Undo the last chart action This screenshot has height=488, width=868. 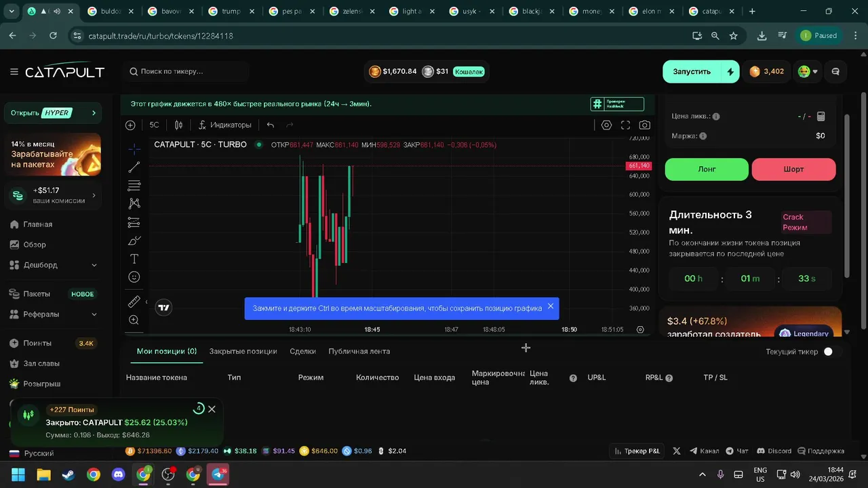pos(271,125)
